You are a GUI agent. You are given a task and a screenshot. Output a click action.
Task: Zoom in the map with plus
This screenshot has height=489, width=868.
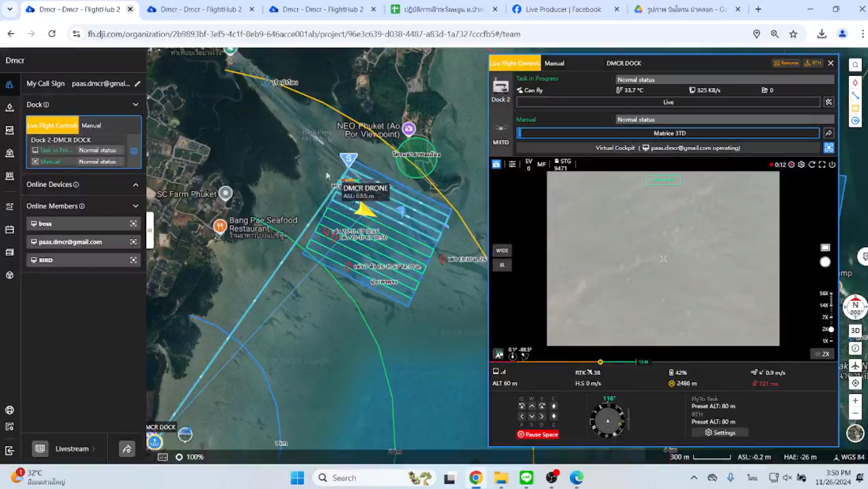click(855, 400)
